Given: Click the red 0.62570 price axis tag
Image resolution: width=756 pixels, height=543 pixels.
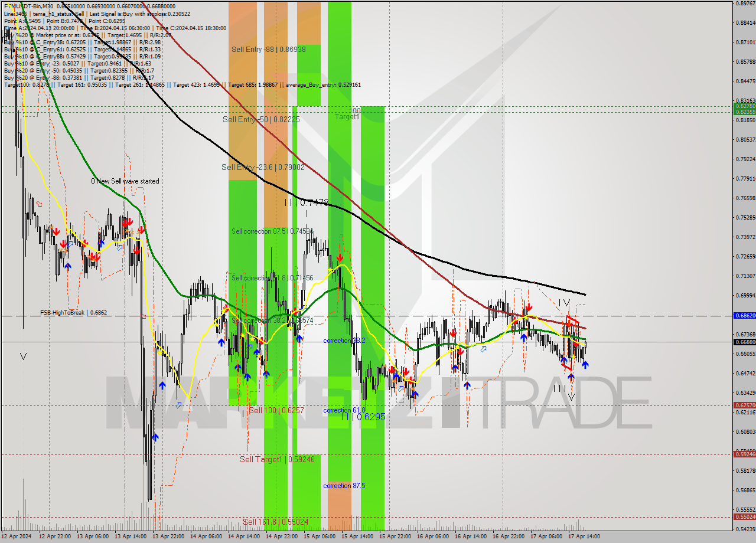Looking at the screenshot, I should click(x=744, y=405).
